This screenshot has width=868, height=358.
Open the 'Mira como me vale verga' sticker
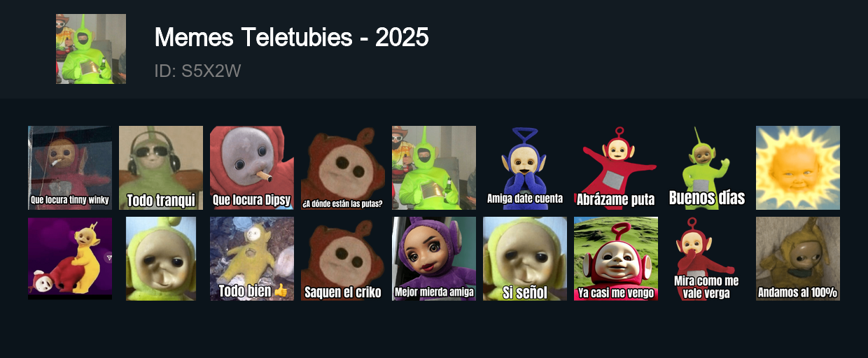[x=707, y=259]
